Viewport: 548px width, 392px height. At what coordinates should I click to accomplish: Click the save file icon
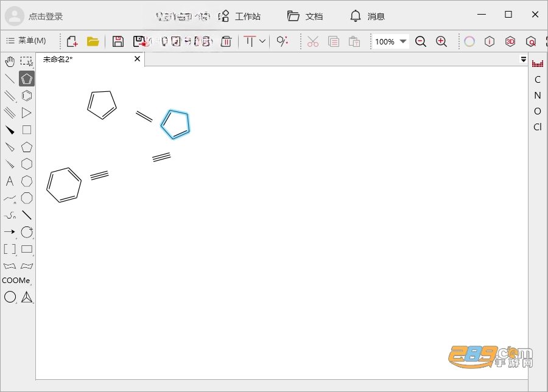[x=118, y=41]
